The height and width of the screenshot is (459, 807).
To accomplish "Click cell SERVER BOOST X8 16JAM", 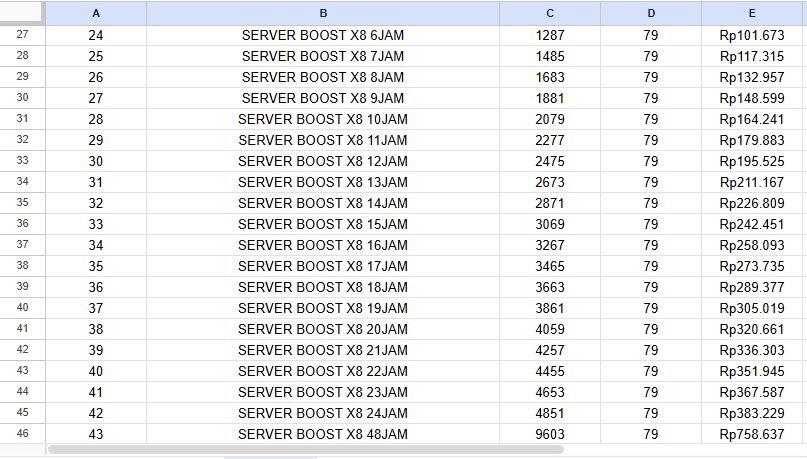I will tap(323, 245).
